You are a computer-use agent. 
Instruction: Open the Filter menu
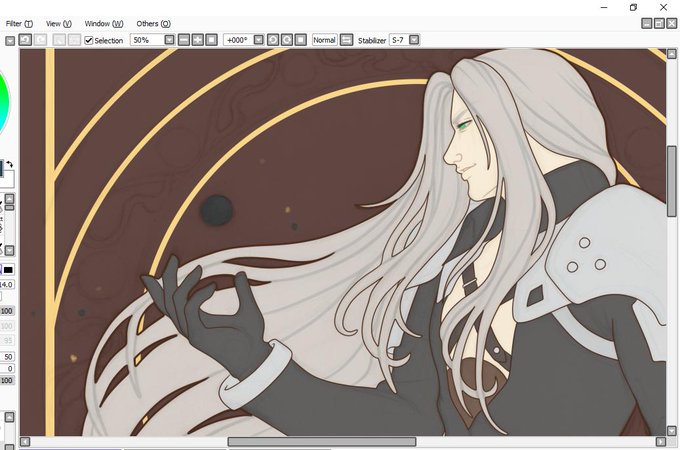point(19,23)
